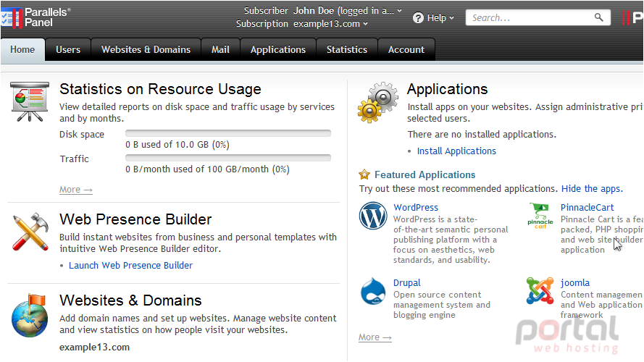Screen dimensions: 644x362
Task: Click the Featured Applications star icon
Action: [x=364, y=174]
